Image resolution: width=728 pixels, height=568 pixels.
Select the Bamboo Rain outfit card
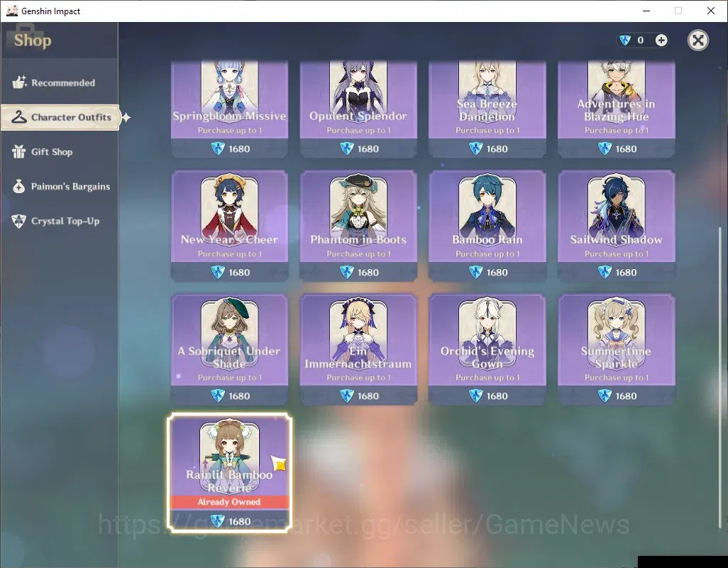[487, 225]
